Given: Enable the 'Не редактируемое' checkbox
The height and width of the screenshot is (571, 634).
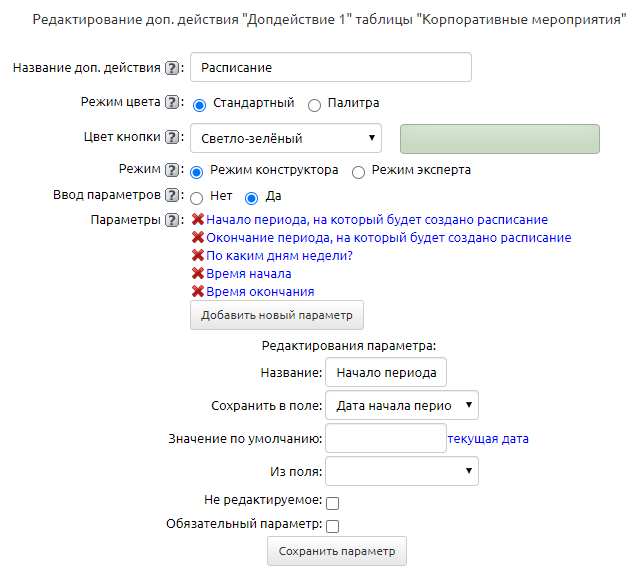Looking at the screenshot, I should (333, 503).
